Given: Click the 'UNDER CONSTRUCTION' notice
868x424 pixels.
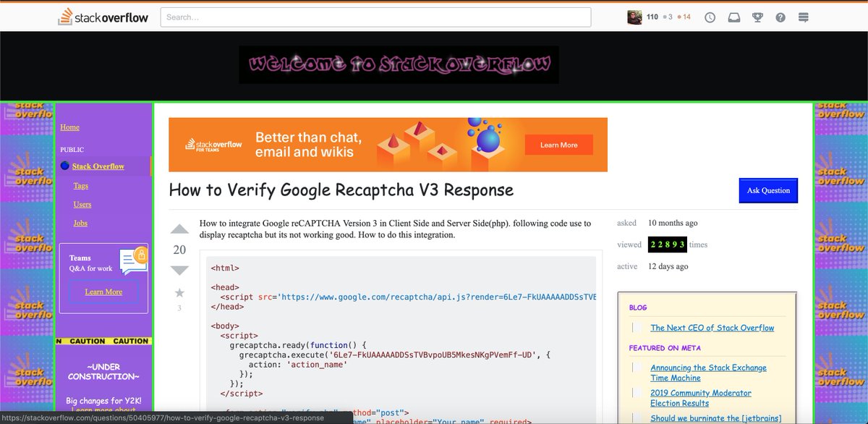Looking at the screenshot, I should (x=103, y=372).
